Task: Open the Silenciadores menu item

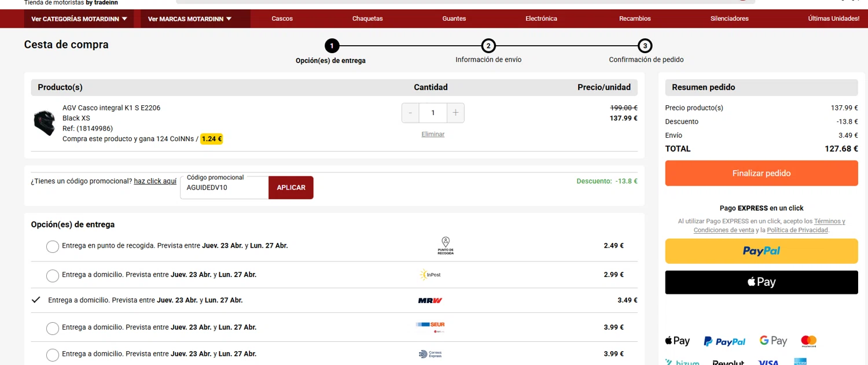Action: pyautogui.click(x=729, y=19)
